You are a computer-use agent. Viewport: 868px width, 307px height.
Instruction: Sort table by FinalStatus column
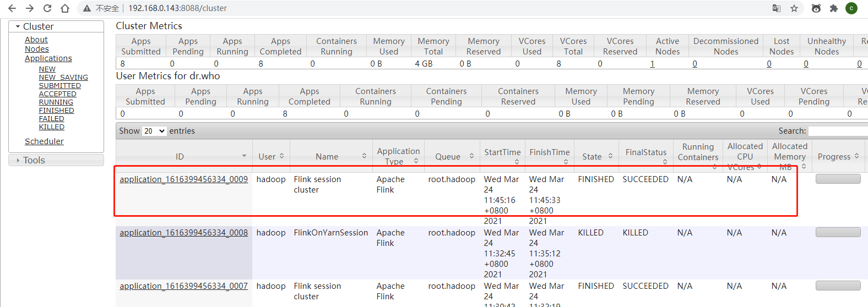tap(646, 156)
